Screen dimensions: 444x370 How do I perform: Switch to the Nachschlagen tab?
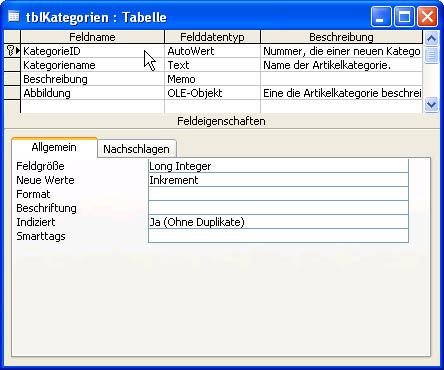click(x=136, y=149)
